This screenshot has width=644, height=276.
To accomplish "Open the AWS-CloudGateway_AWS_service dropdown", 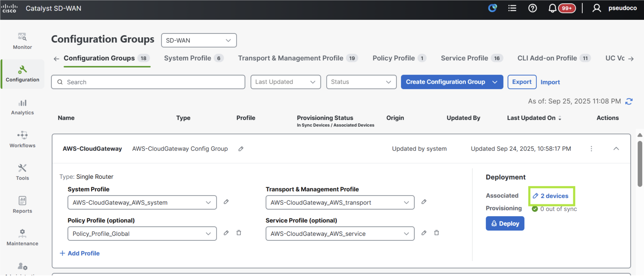I will [340, 234].
